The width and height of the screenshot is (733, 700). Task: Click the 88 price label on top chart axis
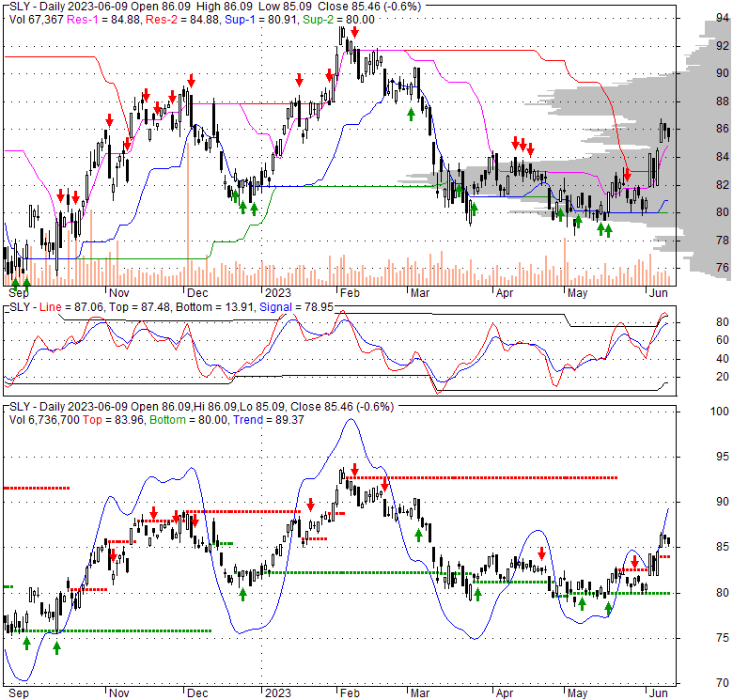pos(723,101)
